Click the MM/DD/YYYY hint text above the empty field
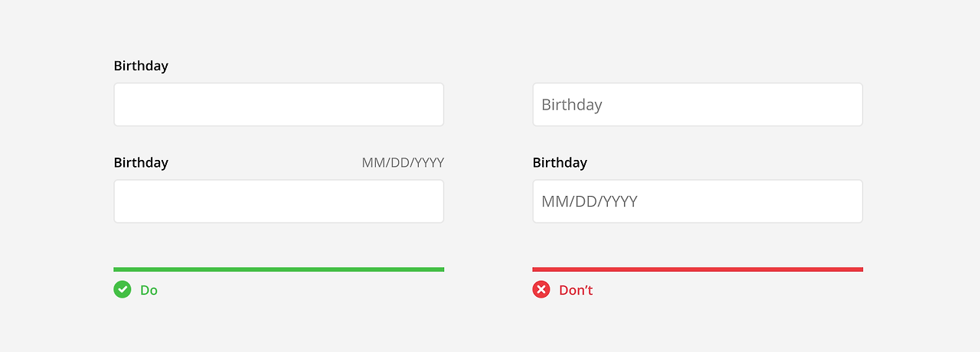Viewport: 980px width, 352px height. [403, 163]
